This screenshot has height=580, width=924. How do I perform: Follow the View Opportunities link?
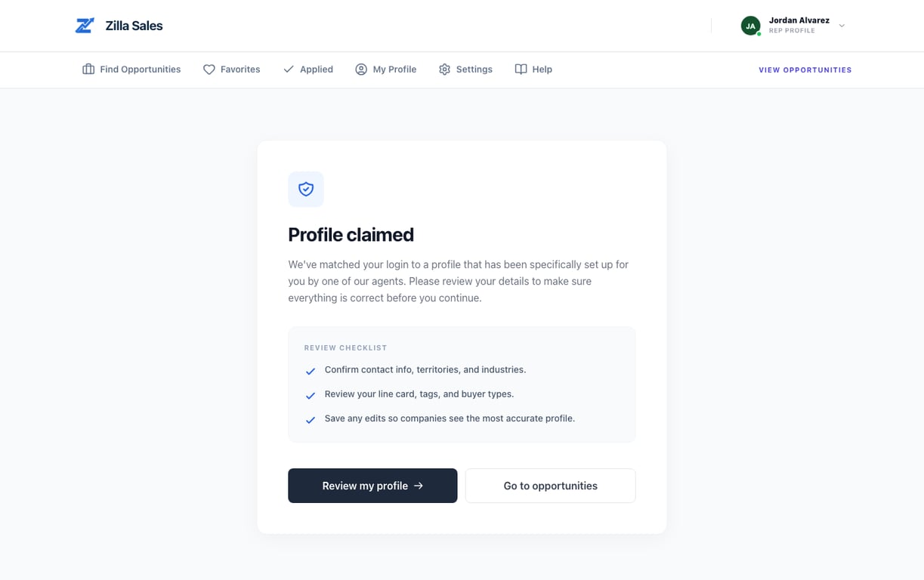point(805,70)
